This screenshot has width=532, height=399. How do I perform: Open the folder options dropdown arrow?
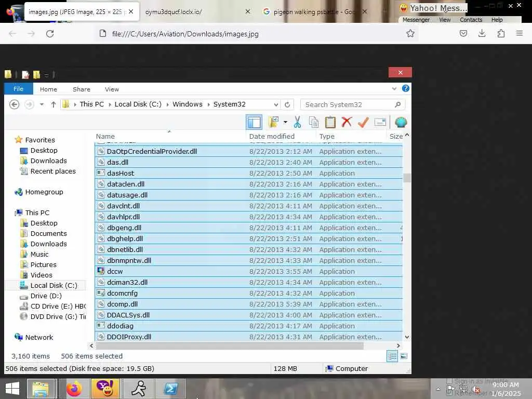[285, 122]
